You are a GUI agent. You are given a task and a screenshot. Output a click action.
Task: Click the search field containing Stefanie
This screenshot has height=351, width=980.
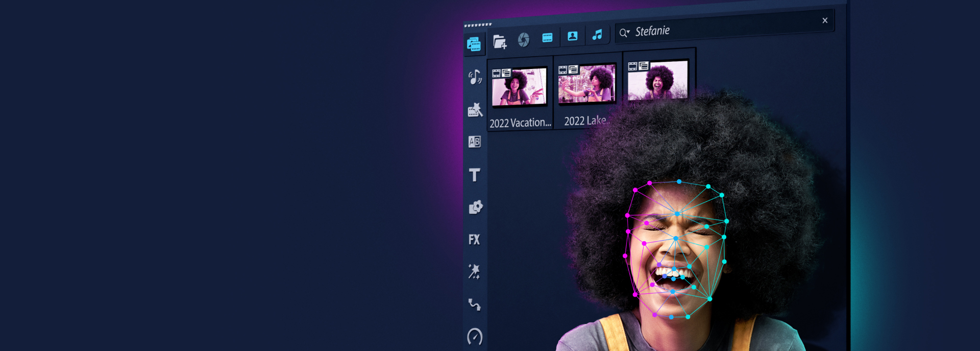[725, 27]
